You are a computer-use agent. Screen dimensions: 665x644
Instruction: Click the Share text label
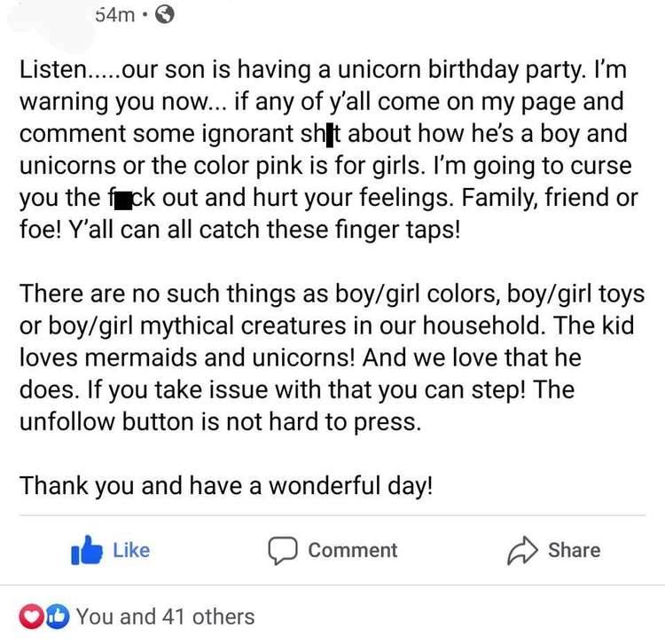click(575, 550)
